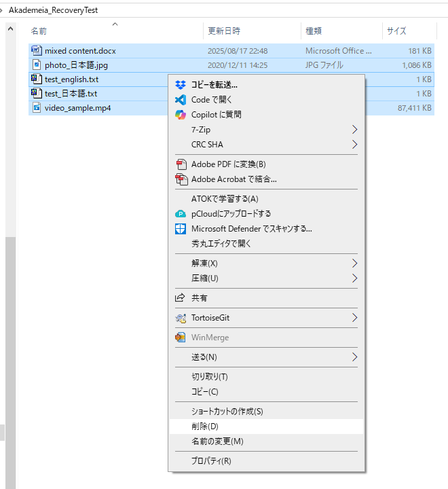Expand the 送る(N) submenu arrow
The width and height of the screenshot is (448, 489).
point(354,357)
